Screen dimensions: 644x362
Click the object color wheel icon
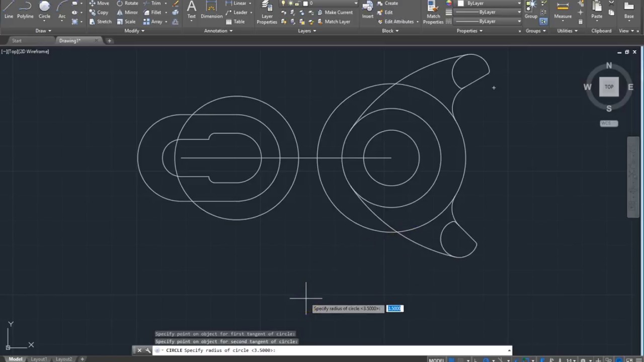[x=449, y=3]
